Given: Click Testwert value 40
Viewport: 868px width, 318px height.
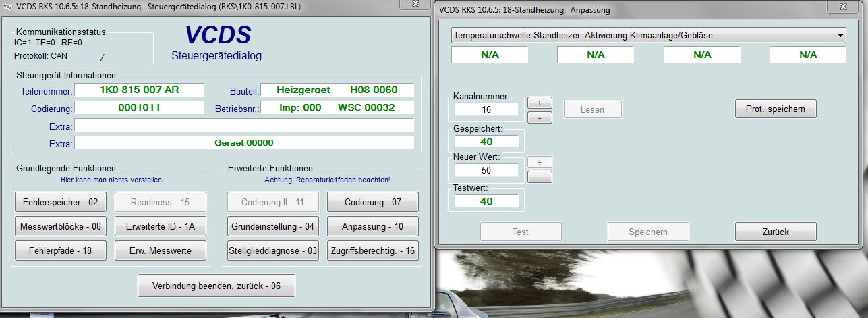Looking at the screenshot, I should click(486, 201).
